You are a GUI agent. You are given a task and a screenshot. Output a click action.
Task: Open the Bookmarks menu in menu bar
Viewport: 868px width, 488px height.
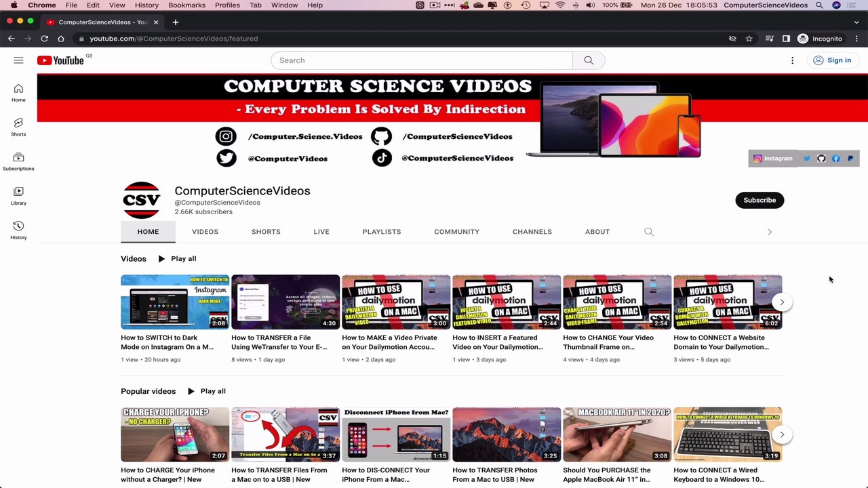point(186,5)
